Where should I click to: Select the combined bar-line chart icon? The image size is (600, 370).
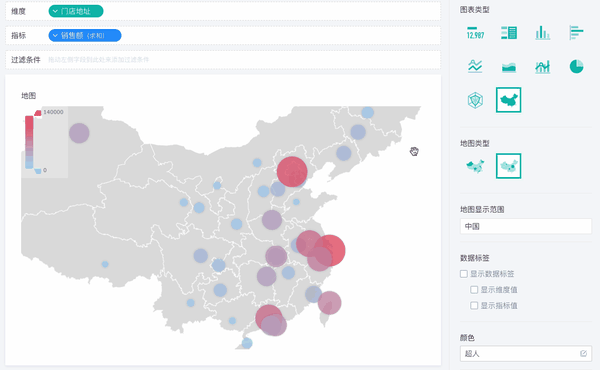tap(542, 67)
